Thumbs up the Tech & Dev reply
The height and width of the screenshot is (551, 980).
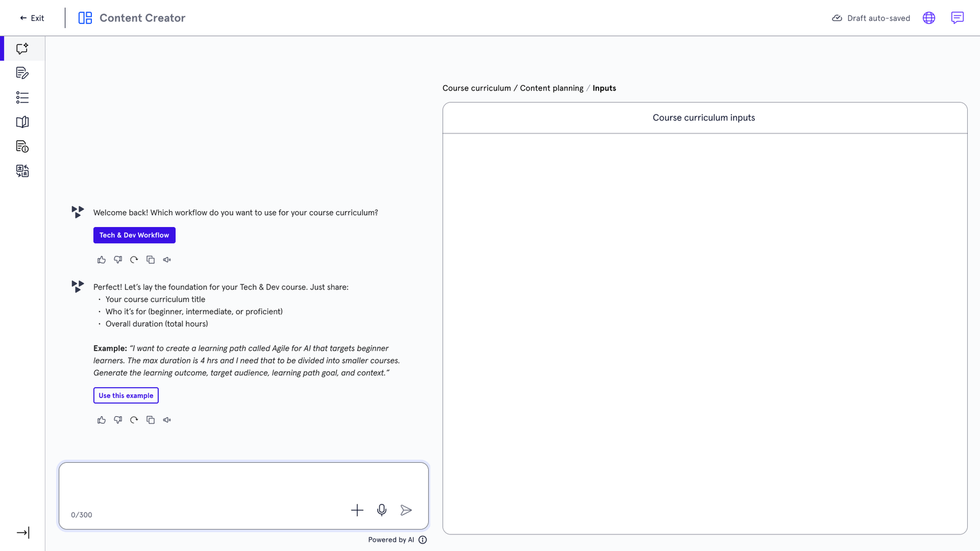(x=102, y=420)
